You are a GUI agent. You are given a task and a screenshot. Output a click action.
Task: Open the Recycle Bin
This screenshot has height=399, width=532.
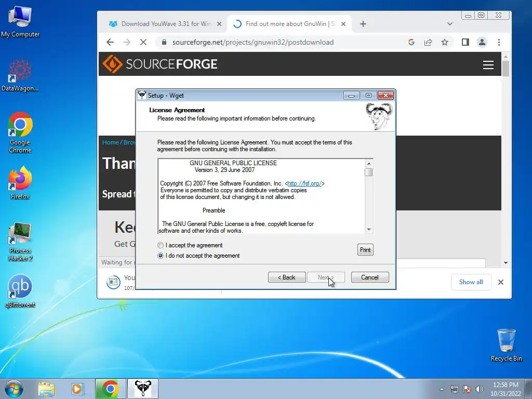pyautogui.click(x=506, y=345)
